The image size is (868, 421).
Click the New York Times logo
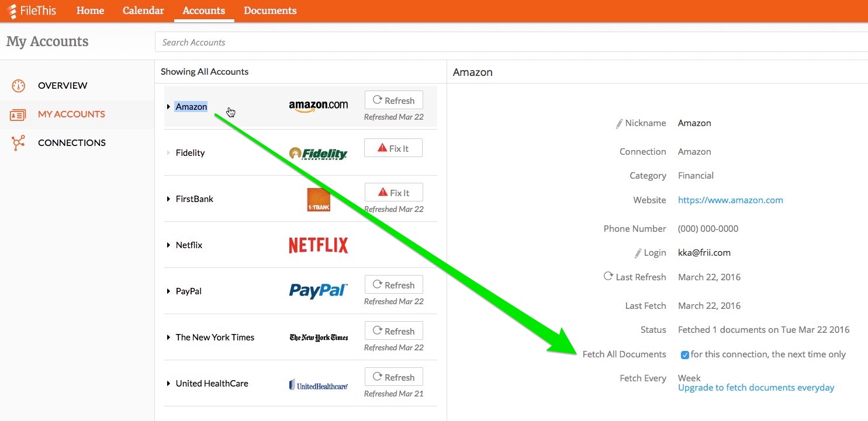[x=319, y=338]
